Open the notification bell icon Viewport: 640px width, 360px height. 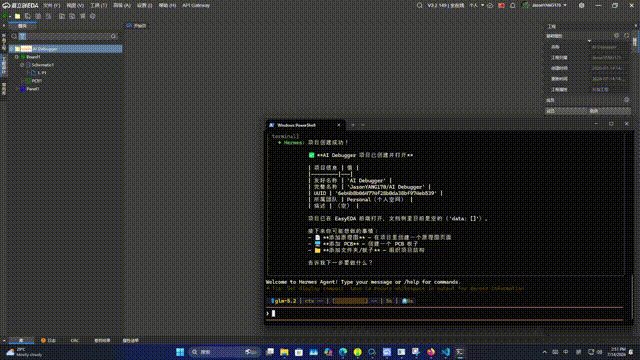click(513, 5)
